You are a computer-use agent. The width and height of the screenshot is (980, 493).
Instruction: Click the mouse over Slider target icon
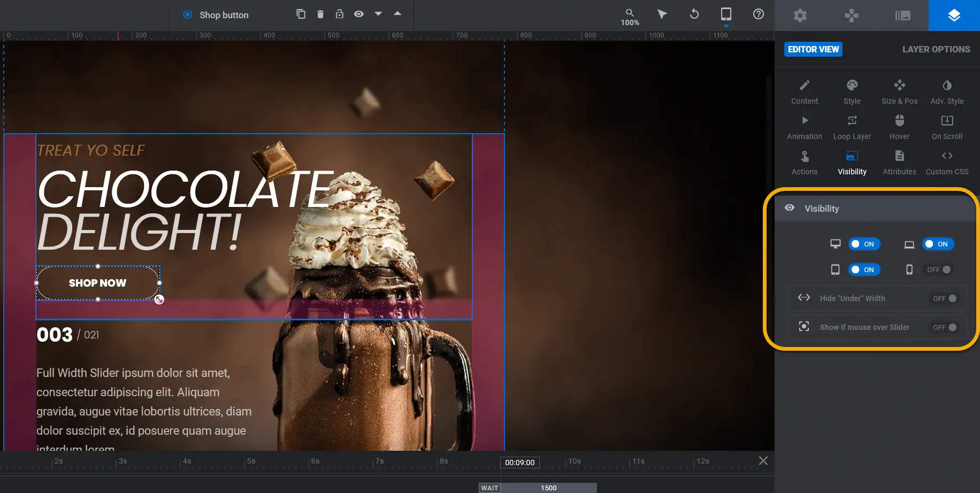(x=804, y=327)
